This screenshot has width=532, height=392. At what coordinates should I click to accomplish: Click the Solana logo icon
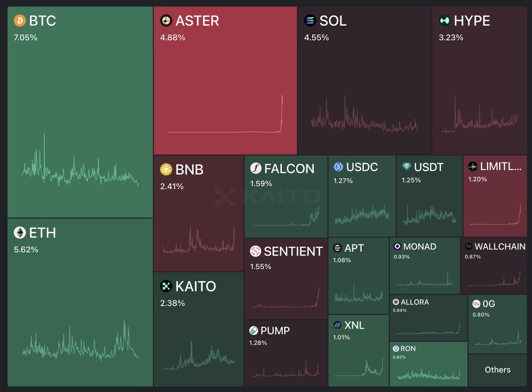coord(310,20)
